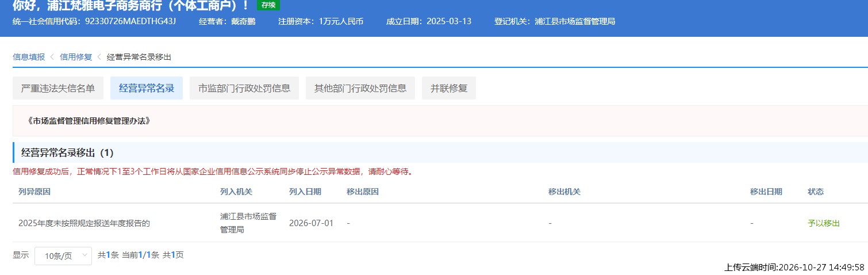This screenshot has height=275, width=868.
Task: Click the 移出日期 column header
Action: pos(766,192)
